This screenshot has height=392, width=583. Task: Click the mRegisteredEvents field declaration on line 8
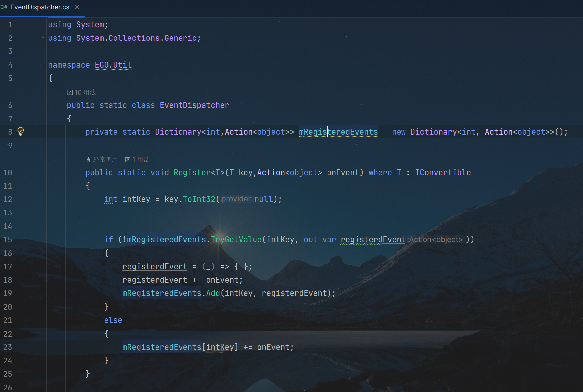click(338, 132)
